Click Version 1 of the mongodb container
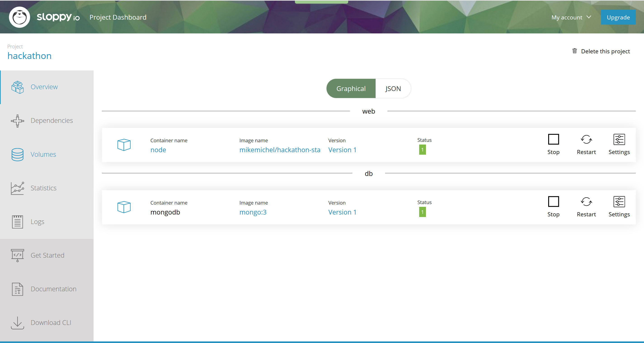Screen dimensions: 644x343 [342, 212]
